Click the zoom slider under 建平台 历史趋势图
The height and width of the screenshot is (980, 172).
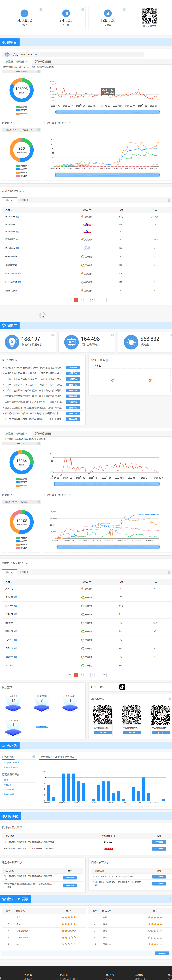[x=107, y=175]
